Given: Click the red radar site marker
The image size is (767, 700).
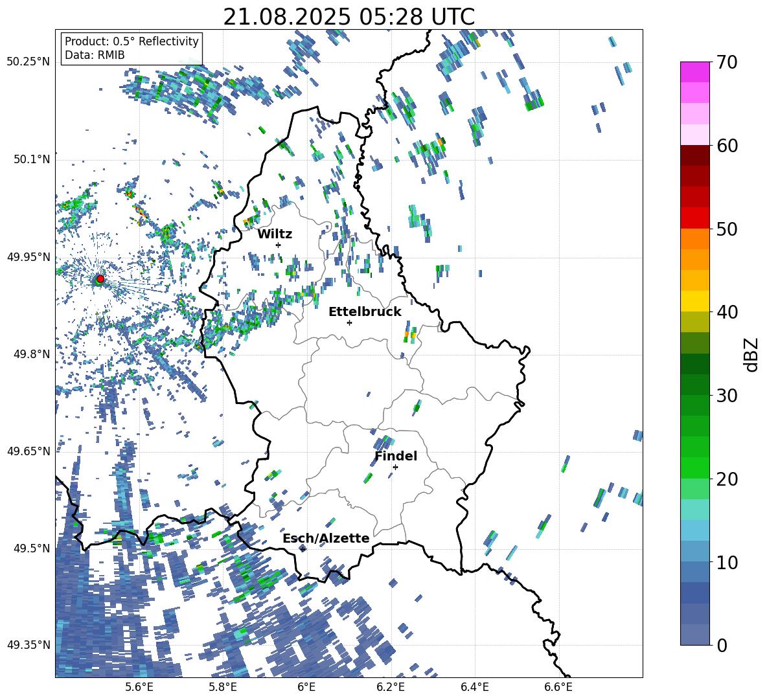Looking at the screenshot, I should [100, 278].
